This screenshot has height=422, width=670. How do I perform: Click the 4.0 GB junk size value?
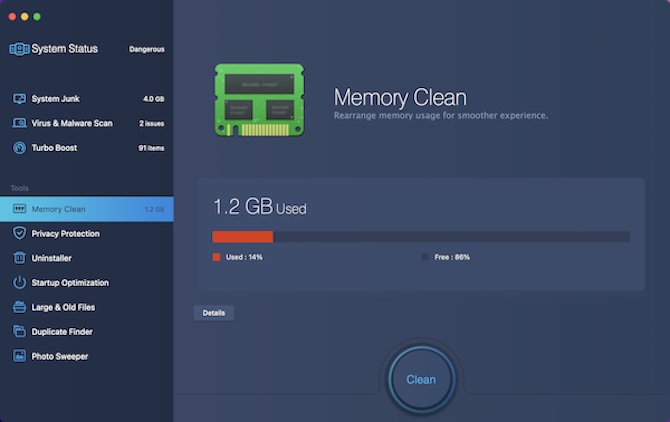coord(153,99)
